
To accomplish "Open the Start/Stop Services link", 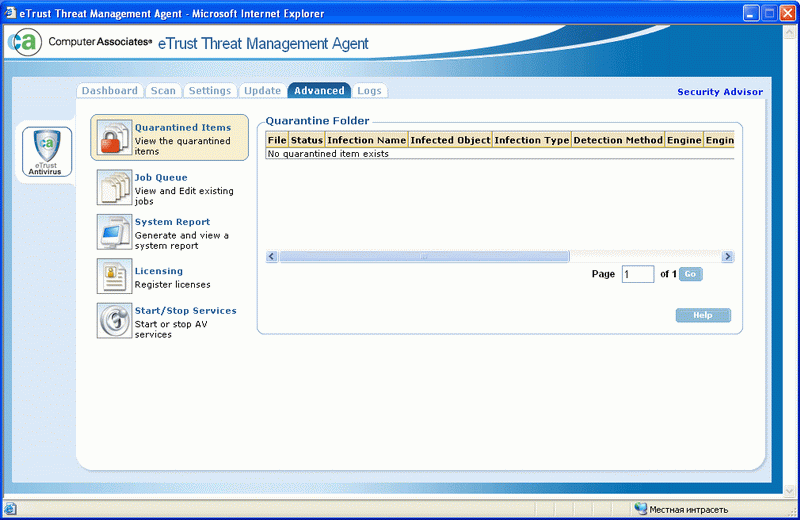I will 185,311.
